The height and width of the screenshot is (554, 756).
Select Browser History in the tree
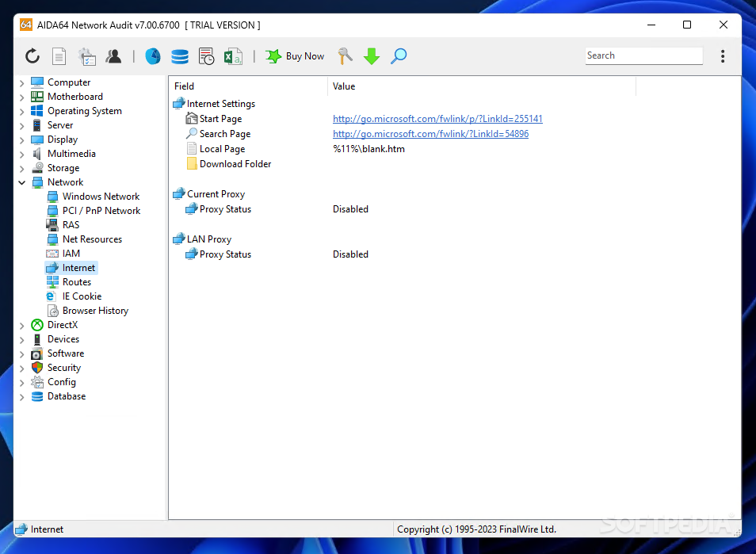point(95,311)
